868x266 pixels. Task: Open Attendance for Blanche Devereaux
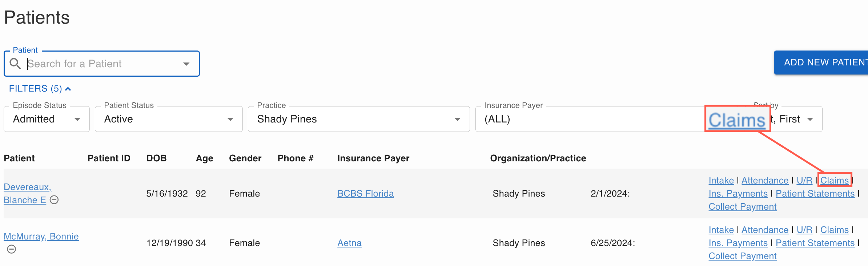765,181
